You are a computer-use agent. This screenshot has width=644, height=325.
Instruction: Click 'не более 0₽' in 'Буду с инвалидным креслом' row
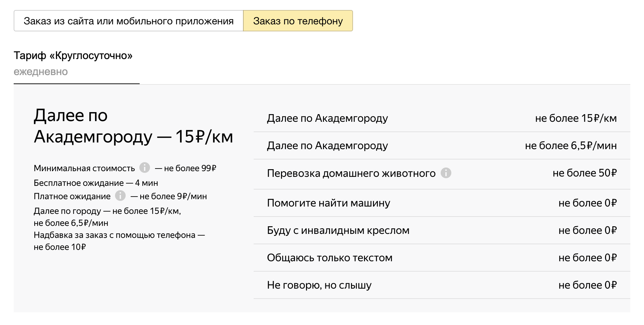(588, 230)
